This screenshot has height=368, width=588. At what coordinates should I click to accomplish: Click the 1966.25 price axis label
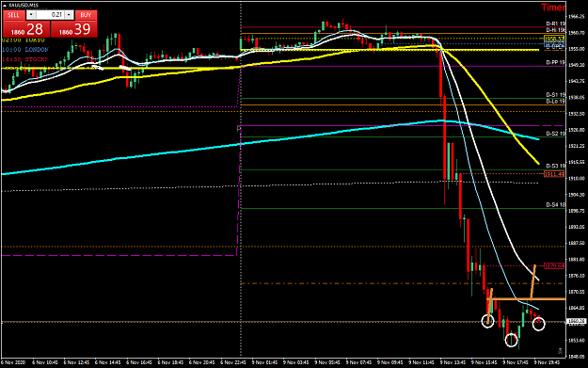tap(577, 17)
